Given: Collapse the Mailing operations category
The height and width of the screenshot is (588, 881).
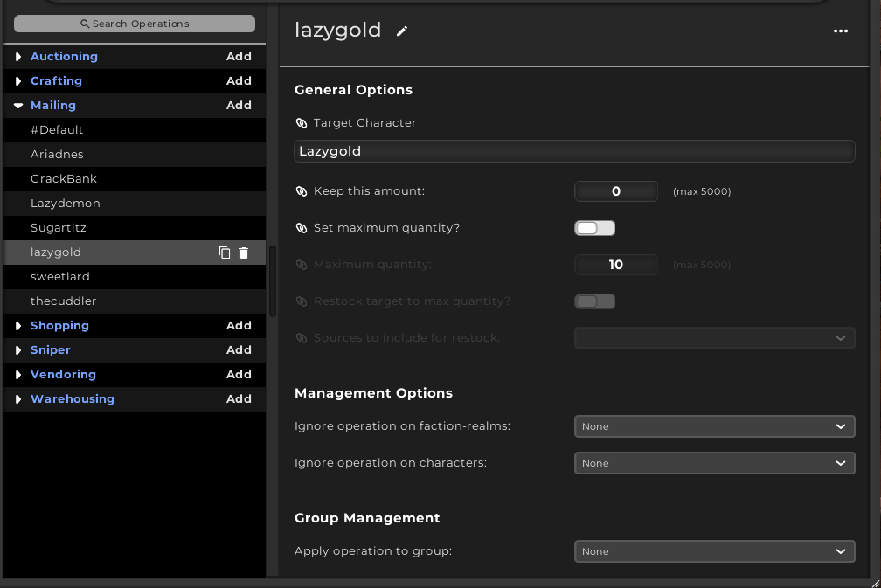Looking at the screenshot, I should point(18,106).
